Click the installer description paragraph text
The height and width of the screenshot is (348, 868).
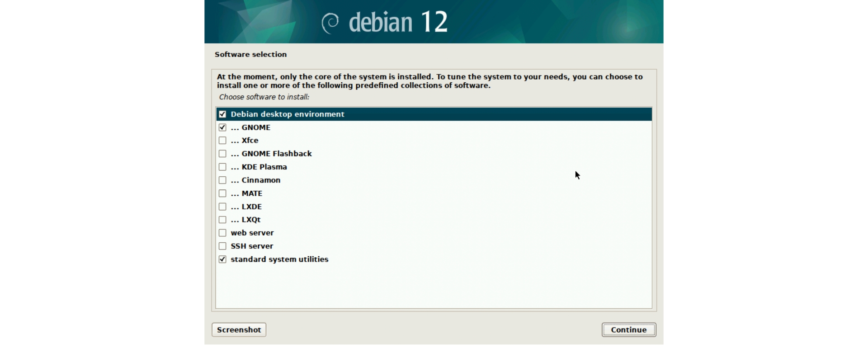pyautogui.click(x=429, y=81)
